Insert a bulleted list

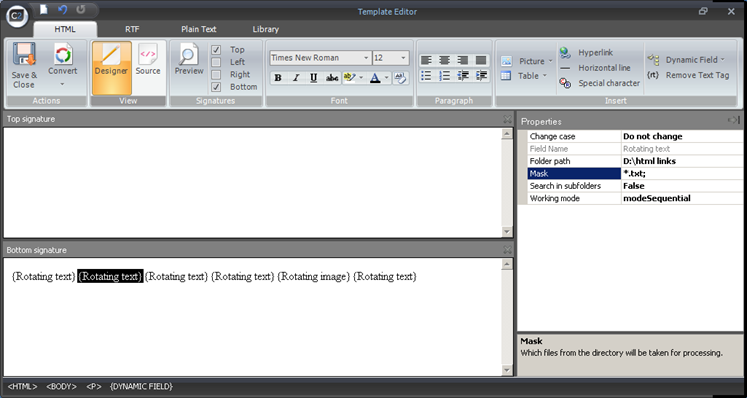(426, 75)
